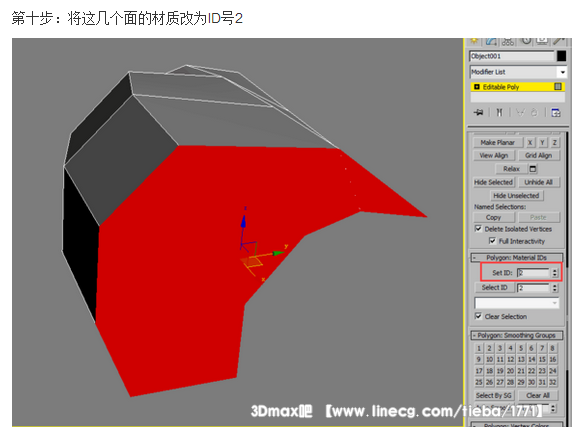Click the Set ID value field

tap(534, 273)
